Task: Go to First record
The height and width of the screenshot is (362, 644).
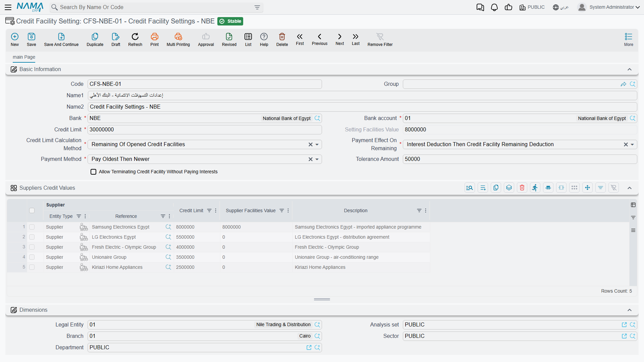Action: pyautogui.click(x=300, y=39)
